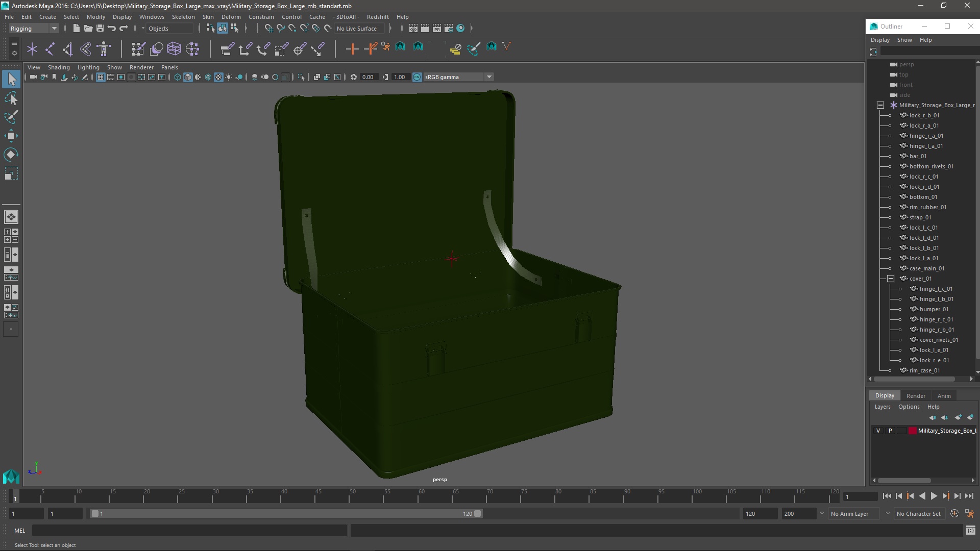The width and height of the screenshot is (980, 551).
Task: Toggle isolate select viewport button
Action: [301, 77]
